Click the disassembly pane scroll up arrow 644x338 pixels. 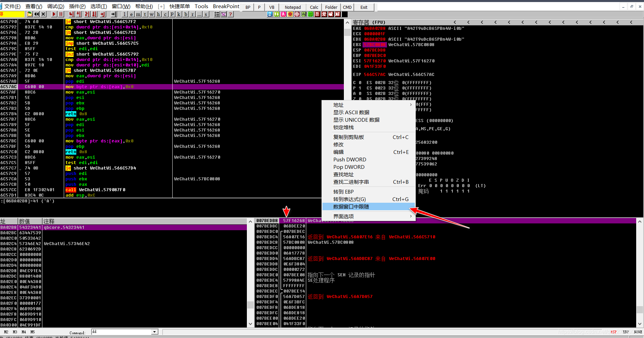(x=347, y=23)
